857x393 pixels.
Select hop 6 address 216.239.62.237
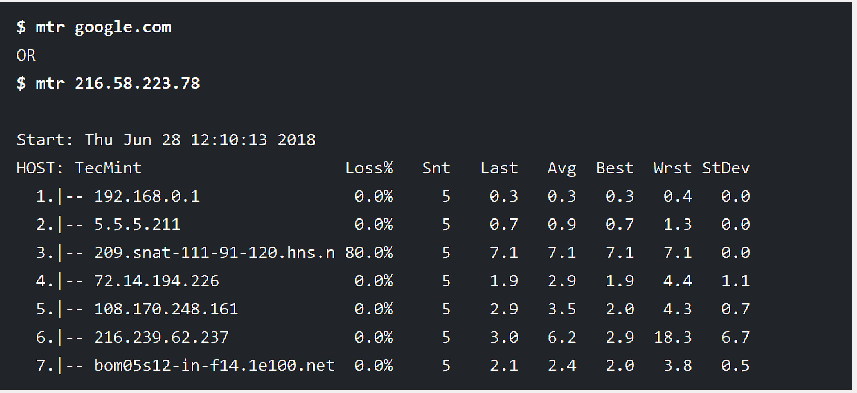[161, 337]
